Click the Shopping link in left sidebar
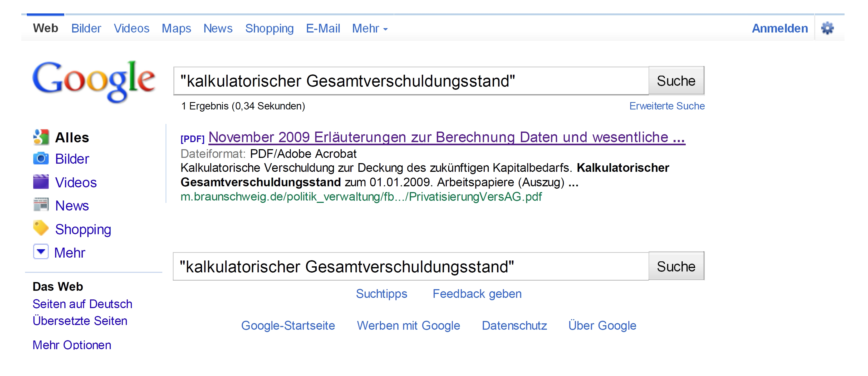The width and height of the screenshot is (868, 376). coord(83,229)
